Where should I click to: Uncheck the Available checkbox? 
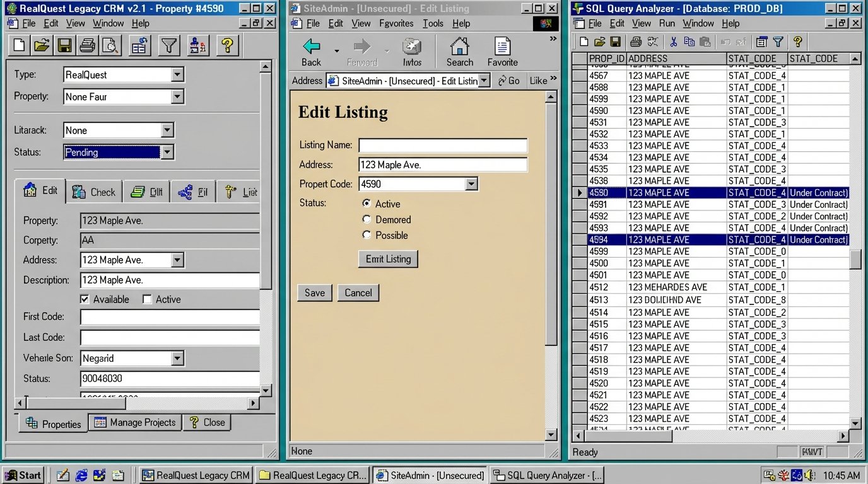[85, 299]
